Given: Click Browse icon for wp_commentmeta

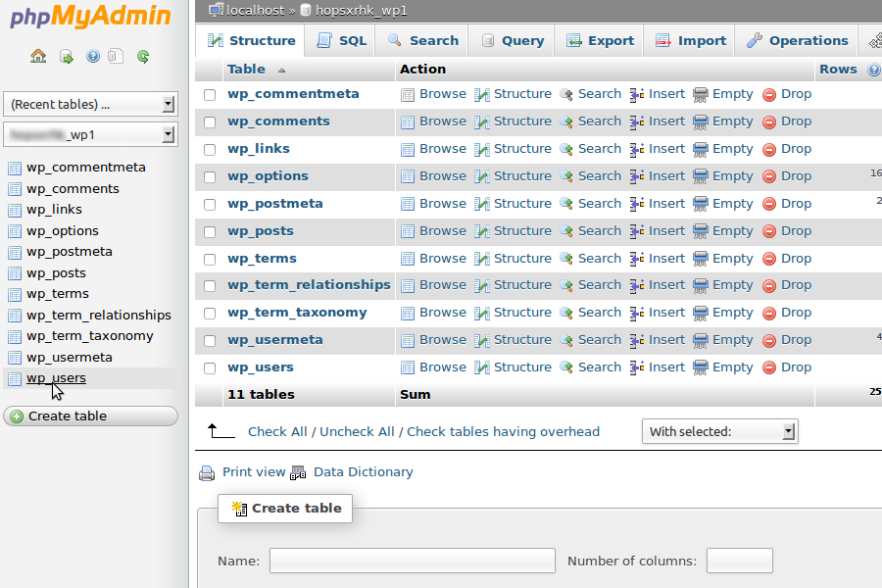Looking at the screenshot, I should point(408,94).
